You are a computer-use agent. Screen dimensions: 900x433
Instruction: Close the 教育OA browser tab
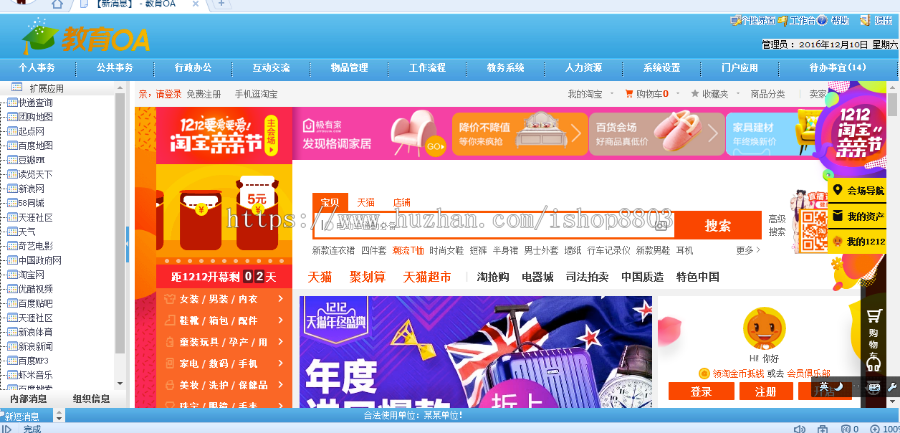(196, 4)
